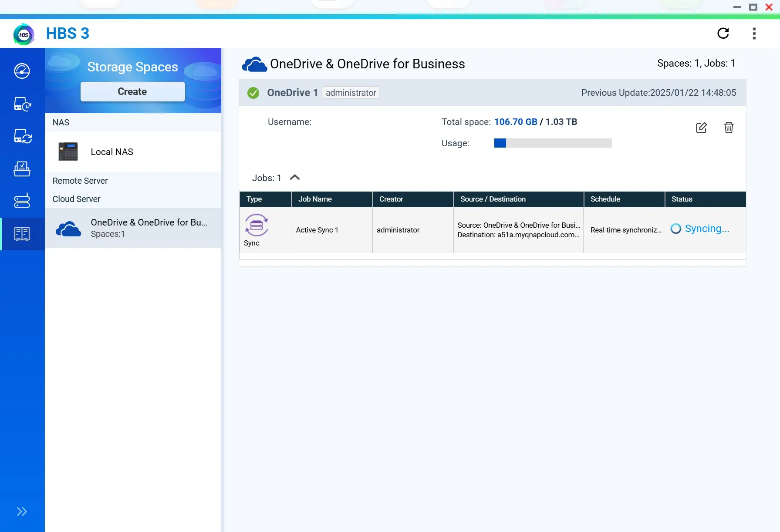Screen dimensions: 780x532
Task: Refresh the view with the reload icon
Action: [723, 33]
